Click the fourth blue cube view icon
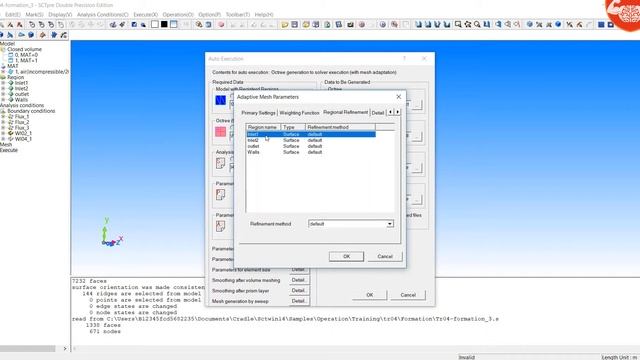Screen dimensions: 640x360 tap(447, 24)
